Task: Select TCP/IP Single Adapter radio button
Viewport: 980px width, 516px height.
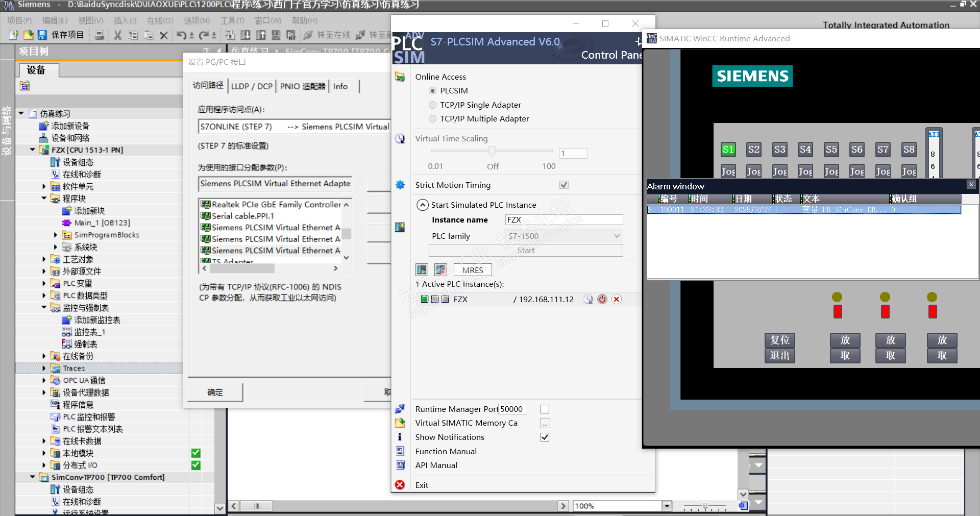Action: (x=433, y=105)
